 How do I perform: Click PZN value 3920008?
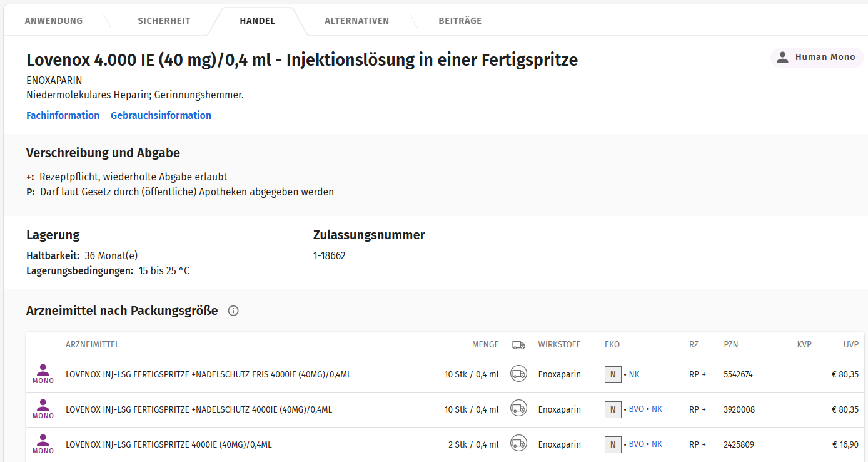coord(739,410)
